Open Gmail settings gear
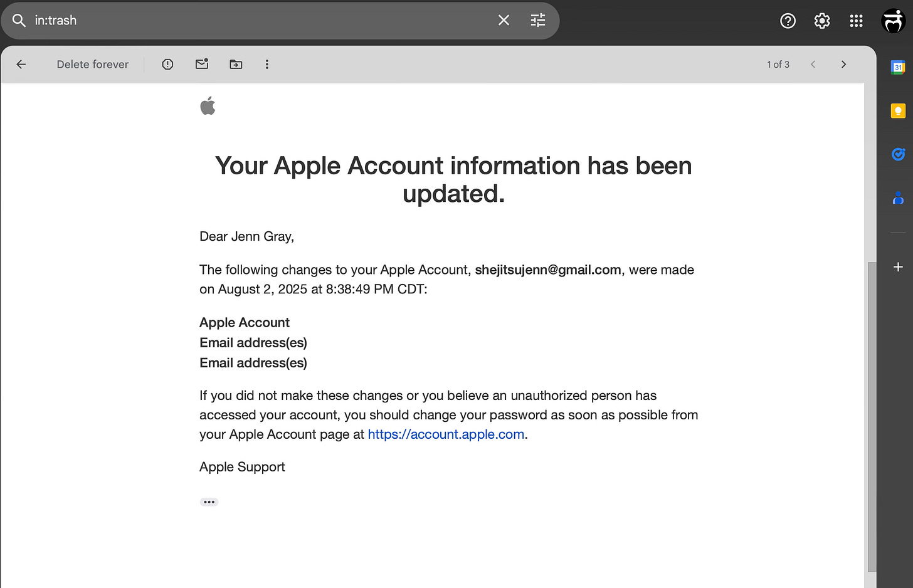 coord(822,21)
